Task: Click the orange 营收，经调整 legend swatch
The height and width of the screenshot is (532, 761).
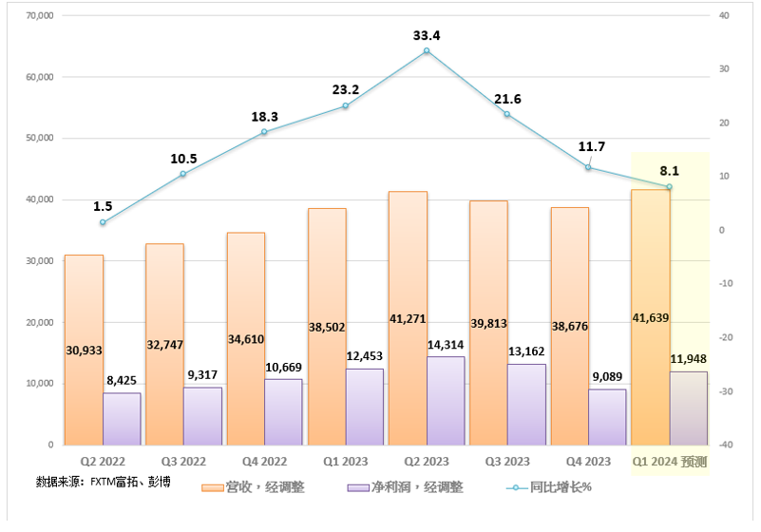Action: pos(213,487)
